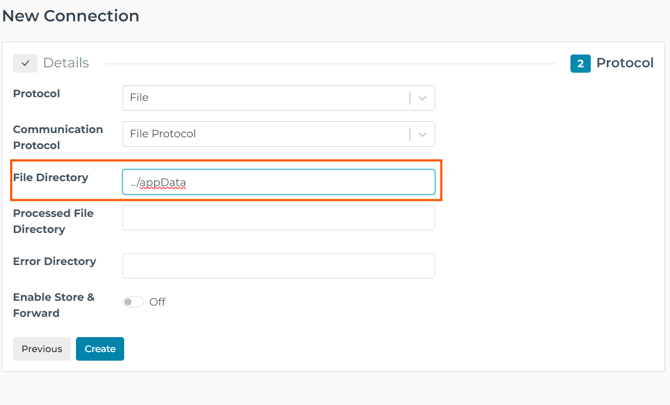The height and width of the screenshot is (405, 670).
Task: Click the ../appData text in File Directory
Action: 158,182
